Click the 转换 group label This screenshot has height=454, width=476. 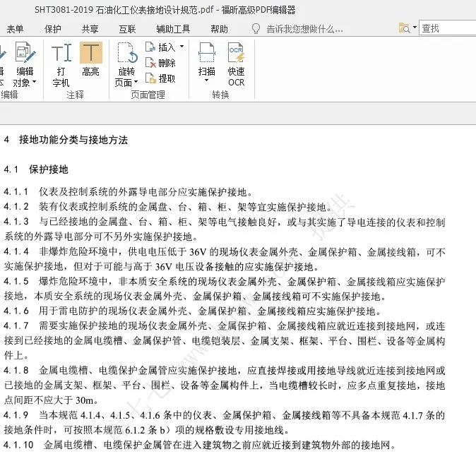220,95
